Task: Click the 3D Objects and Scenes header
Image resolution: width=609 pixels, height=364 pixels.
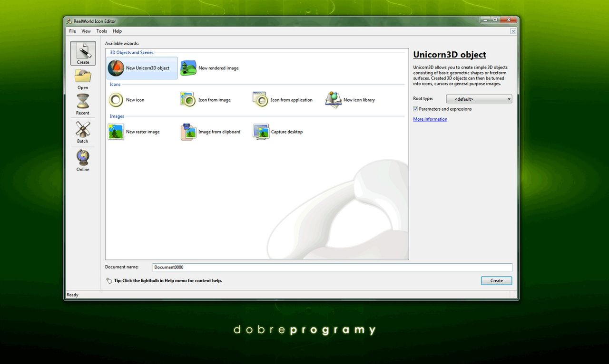Action: pyautogui.click(x=132, y=53)
